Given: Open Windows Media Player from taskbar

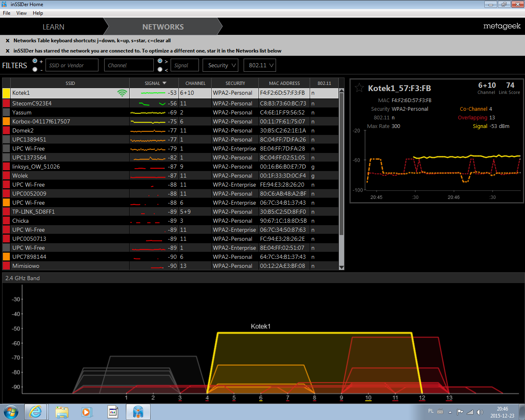Looking at the screenshot, I should point(87,412).
